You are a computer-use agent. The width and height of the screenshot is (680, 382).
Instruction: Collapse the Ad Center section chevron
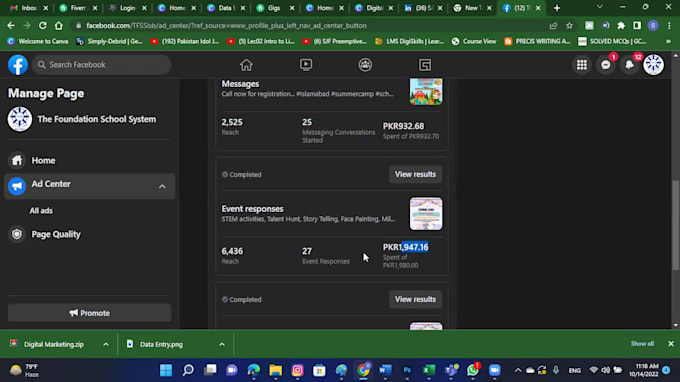click(x=162, y=186)
